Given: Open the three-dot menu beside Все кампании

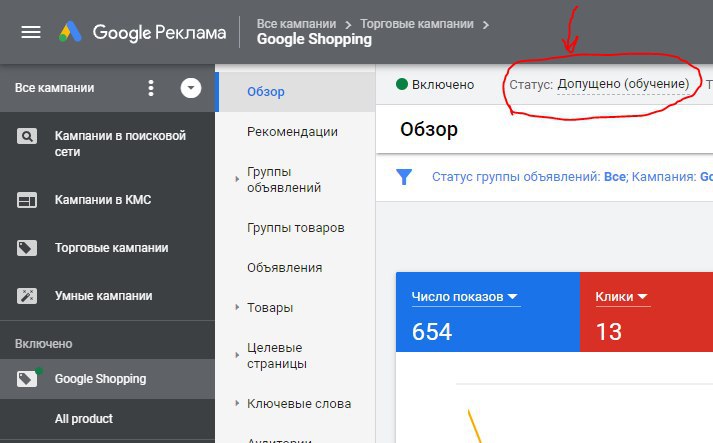Looking at the screenshot, I should (151, 88).
